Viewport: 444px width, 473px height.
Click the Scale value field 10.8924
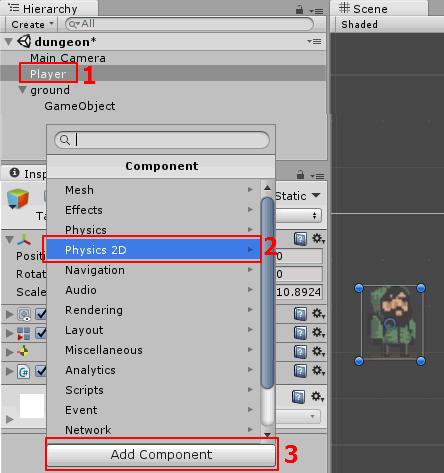[x=299, y=292]
